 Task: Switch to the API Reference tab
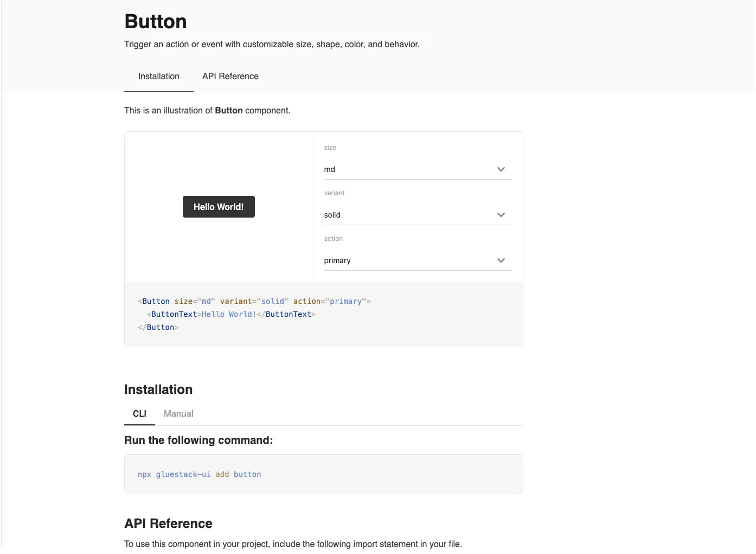[230, 77]
